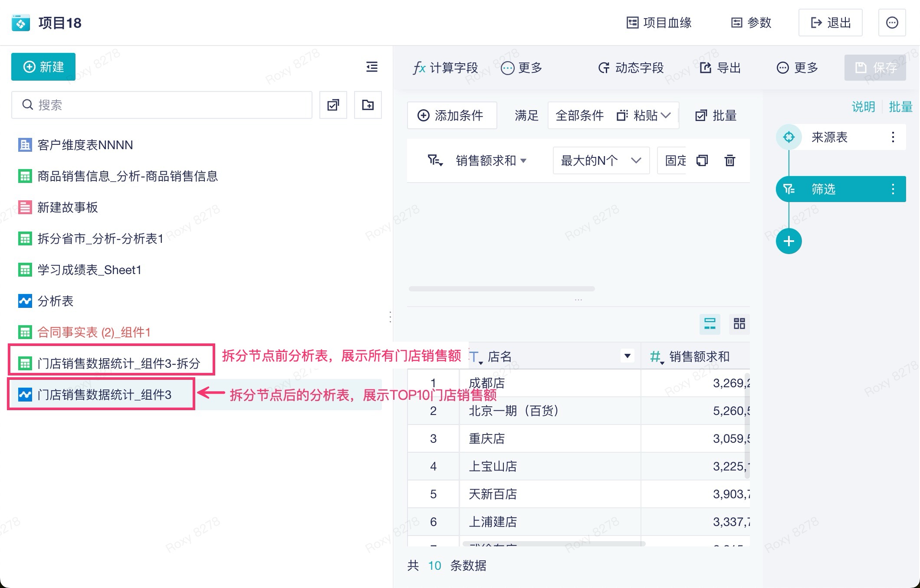920x588 pixels.
Task: Delete the filter condition with trash icon
Action: [729, 160]
